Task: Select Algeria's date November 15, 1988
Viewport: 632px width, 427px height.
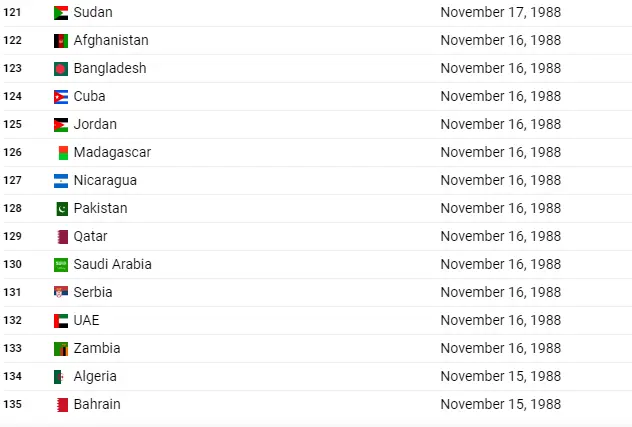Action: point(501,376)
